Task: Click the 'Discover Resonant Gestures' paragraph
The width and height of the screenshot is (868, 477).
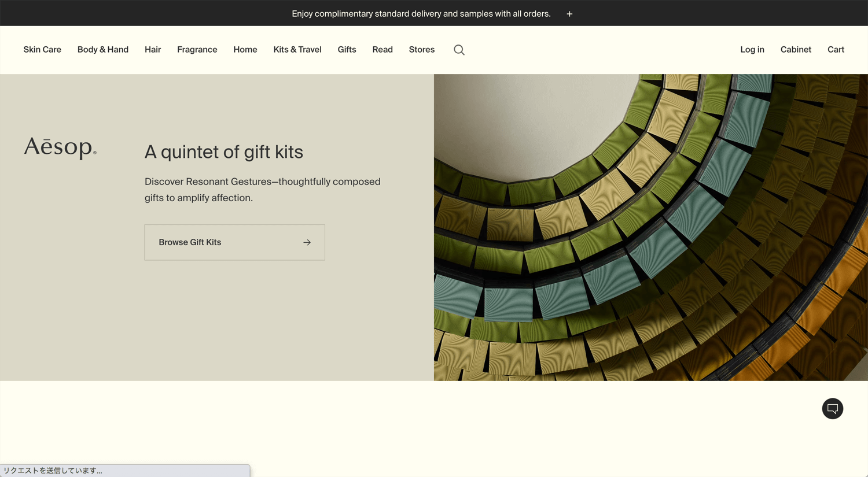Action: point(263,190)
